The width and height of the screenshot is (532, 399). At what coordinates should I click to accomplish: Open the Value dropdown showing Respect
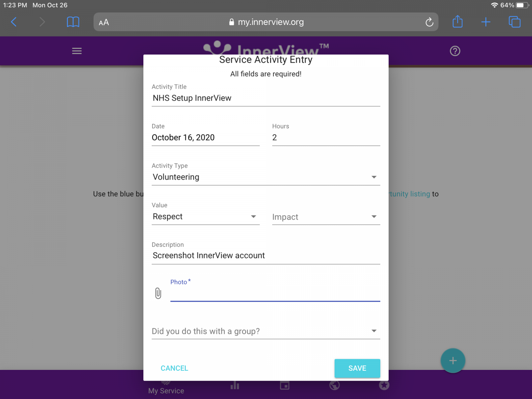coord(206,217)
